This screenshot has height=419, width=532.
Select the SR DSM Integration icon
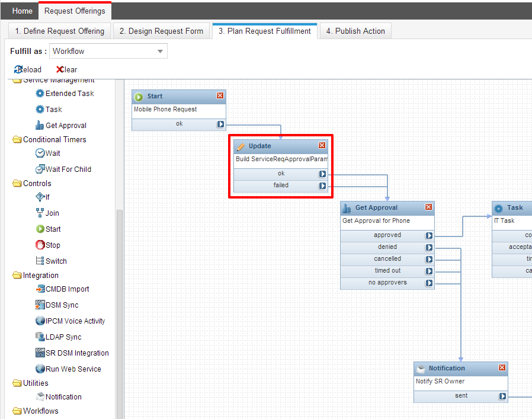point(72,353)
